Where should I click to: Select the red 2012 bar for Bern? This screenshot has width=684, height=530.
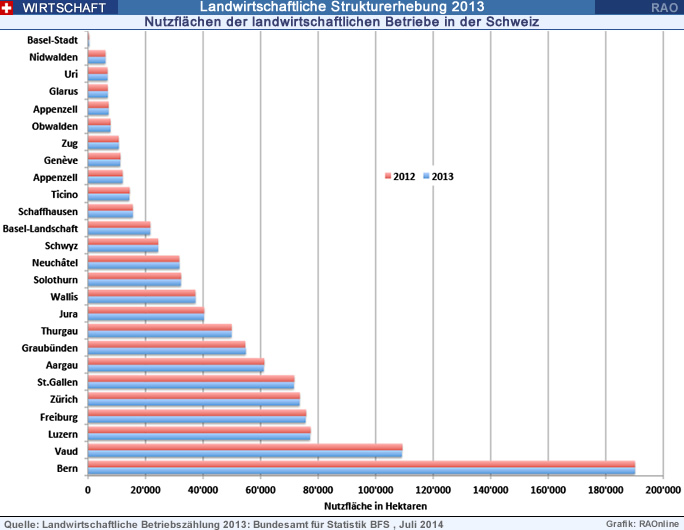(361, 464)
